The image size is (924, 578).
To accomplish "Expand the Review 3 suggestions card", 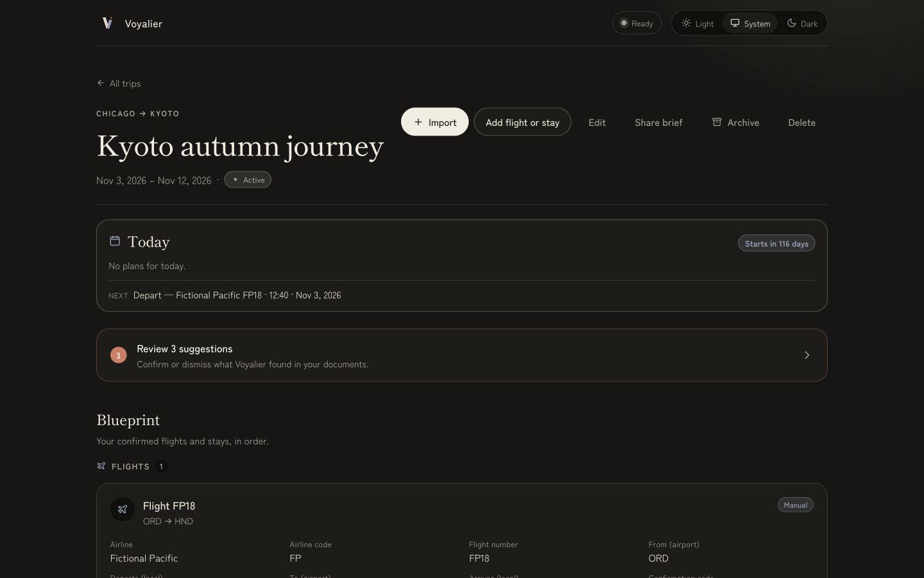I will pyautogui.click(x=462, y=355).
